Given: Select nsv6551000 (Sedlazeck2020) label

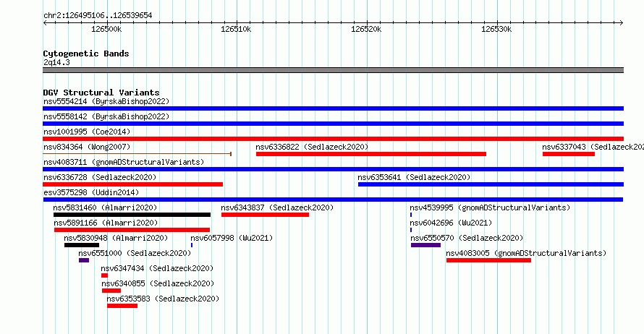Looking at the screenshot, I should [x=135, y=253].
